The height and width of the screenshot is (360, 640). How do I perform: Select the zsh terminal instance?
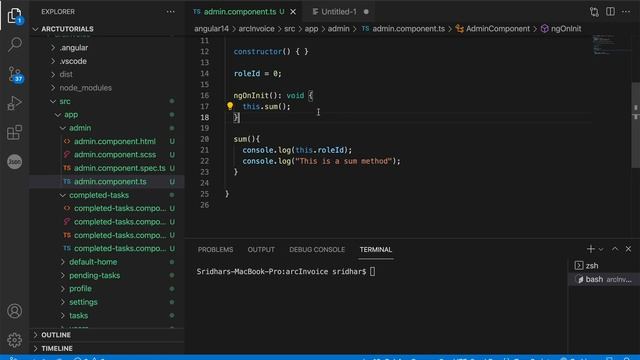click(x=604, y=265)
